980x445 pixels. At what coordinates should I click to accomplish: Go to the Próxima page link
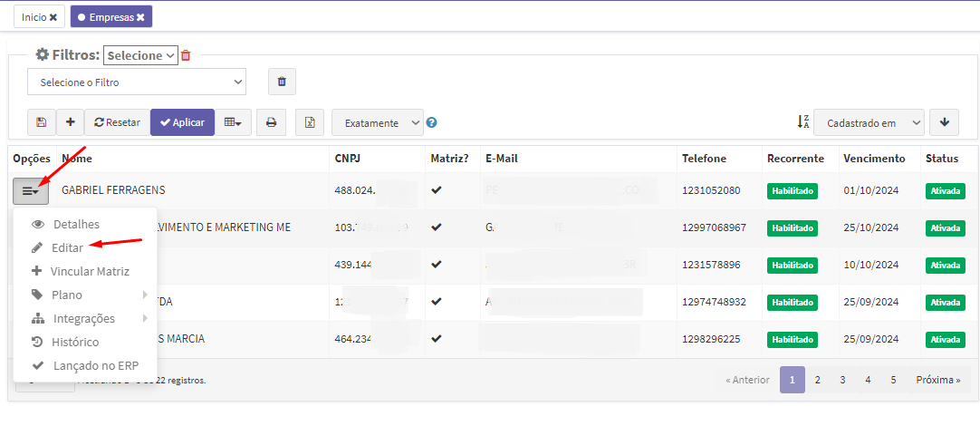click(937, 380)
